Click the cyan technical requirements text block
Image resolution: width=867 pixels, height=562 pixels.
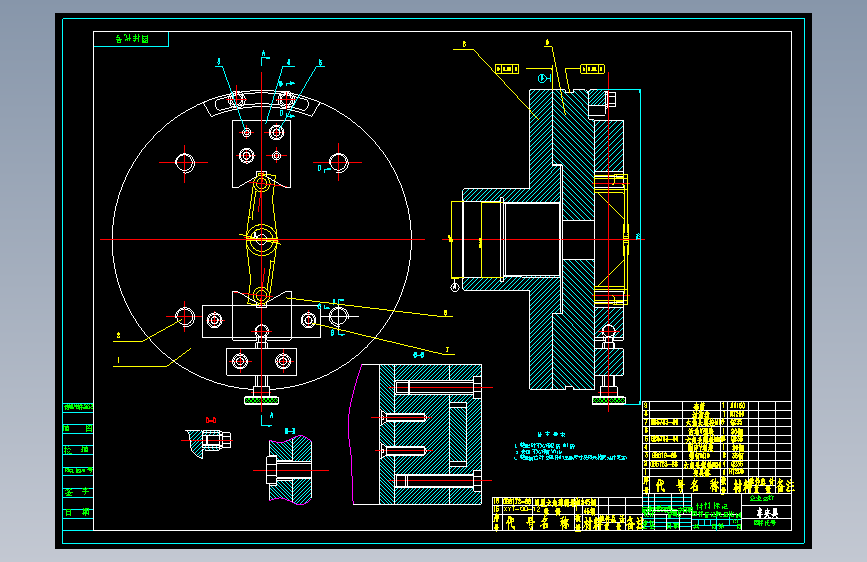571,448
